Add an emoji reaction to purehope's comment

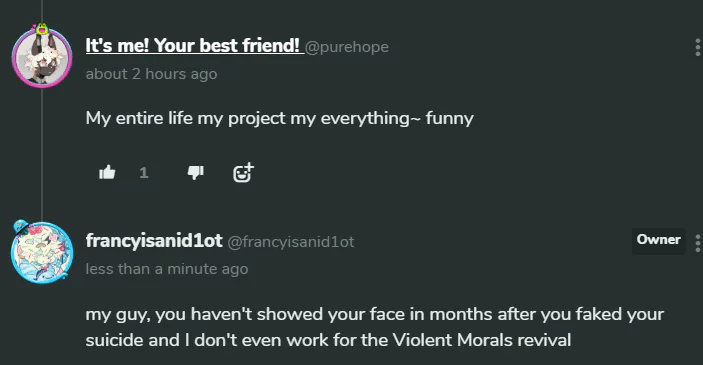tap(243, 172)
